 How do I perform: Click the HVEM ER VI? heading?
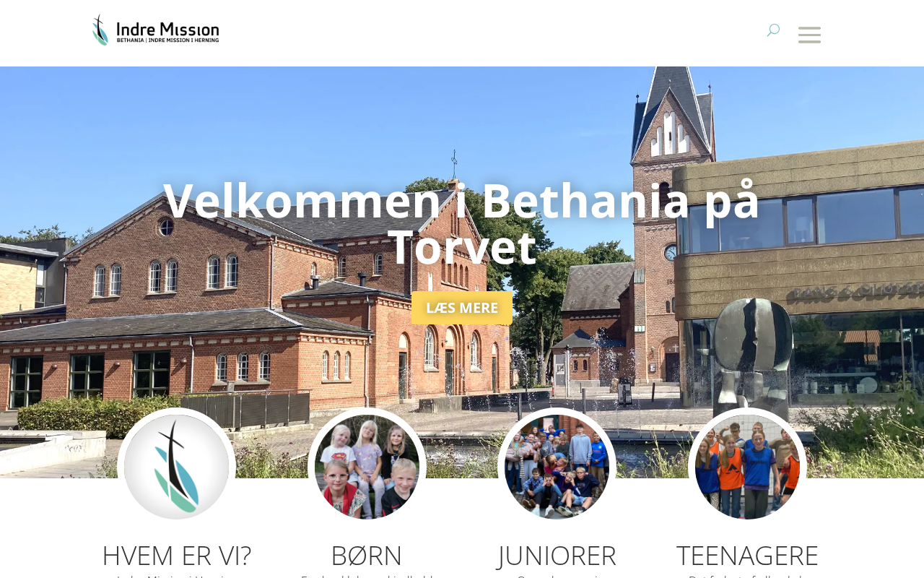point(177,555)
